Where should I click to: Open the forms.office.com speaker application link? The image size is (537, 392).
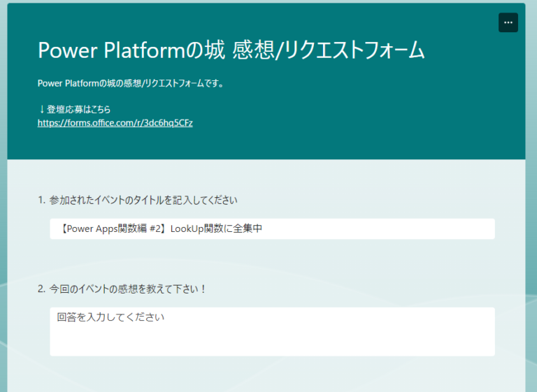tap(115, 123)
